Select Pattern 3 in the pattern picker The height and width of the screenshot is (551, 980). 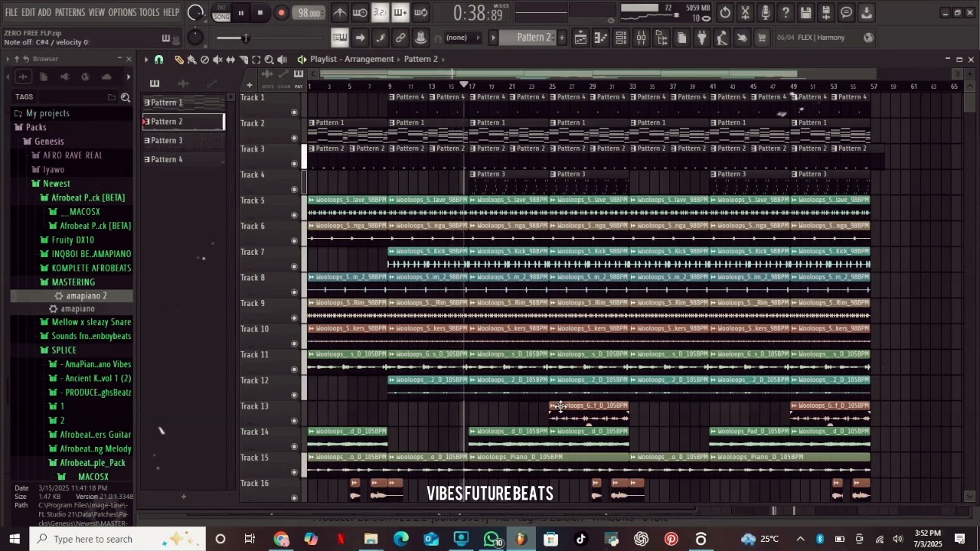[184, 141]
